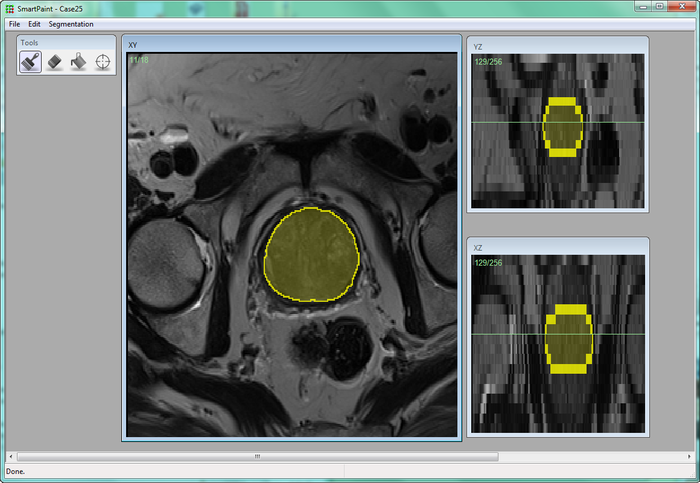
Task: Click the horizontal scrollbar thumb
Action: pyautogui.click(x=258, y=456)
